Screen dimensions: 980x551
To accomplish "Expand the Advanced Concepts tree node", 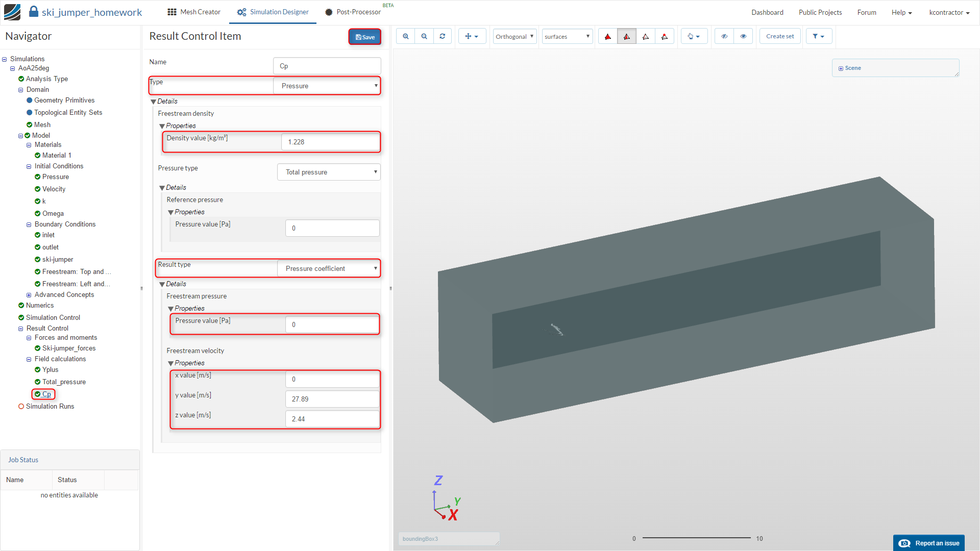I will pos(29,295).
